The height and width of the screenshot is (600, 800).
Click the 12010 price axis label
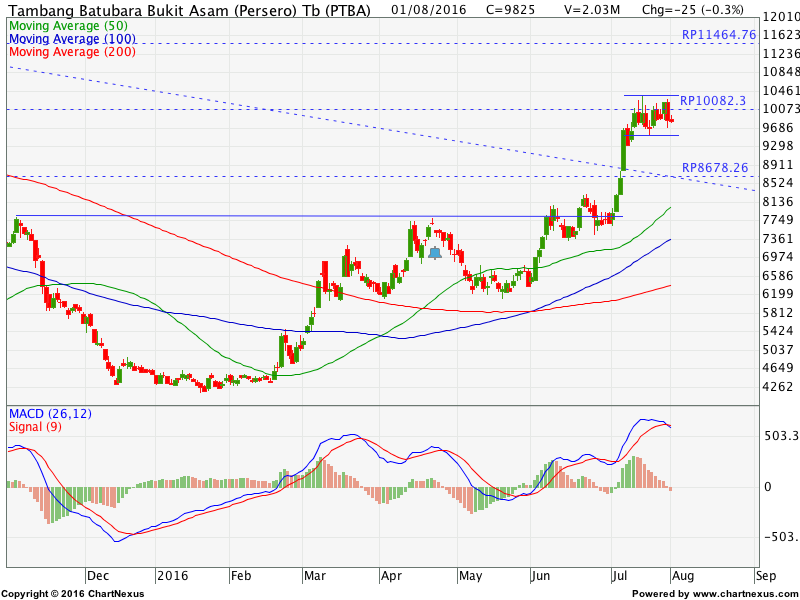[781, 17]
